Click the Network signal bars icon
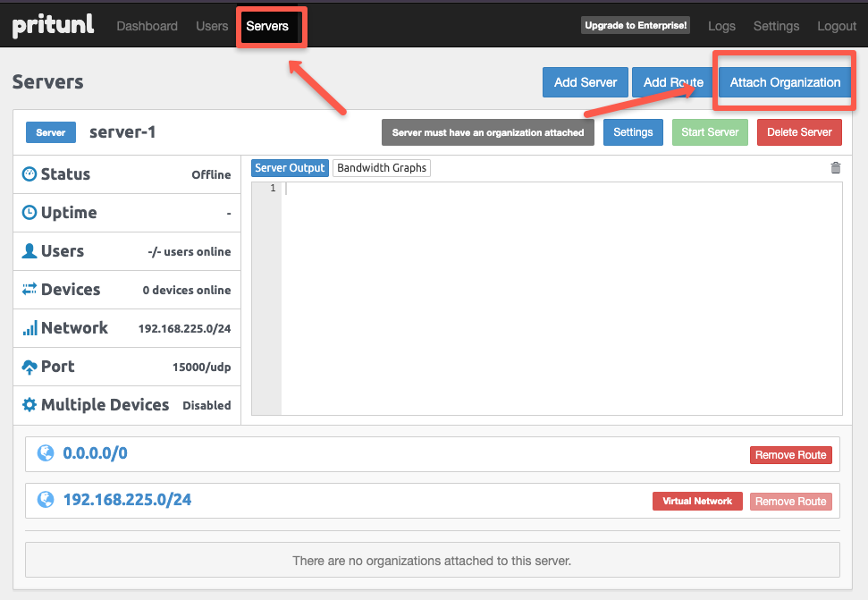The height and width of the screenshot is (600, 868). coord(29,327)
